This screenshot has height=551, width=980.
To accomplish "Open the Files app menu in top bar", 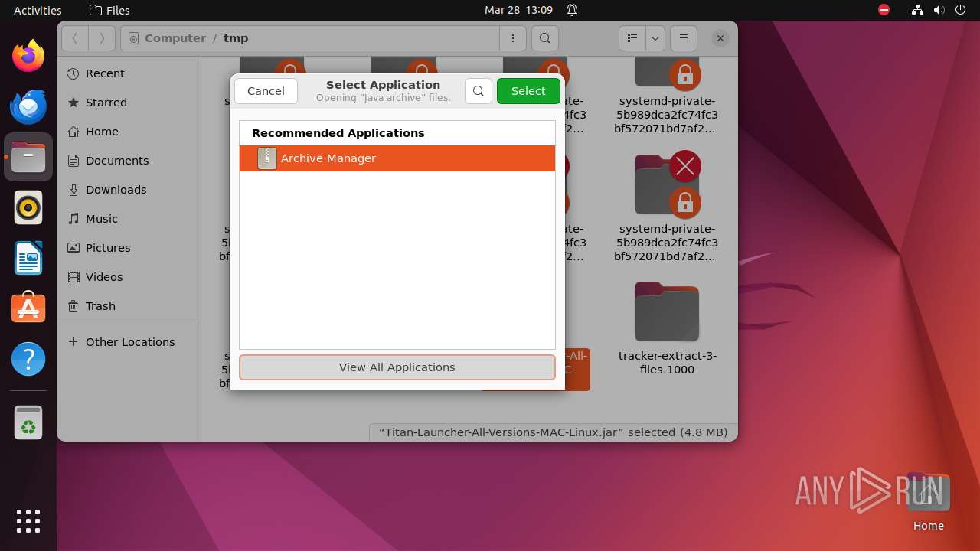I will coord(109,10).
